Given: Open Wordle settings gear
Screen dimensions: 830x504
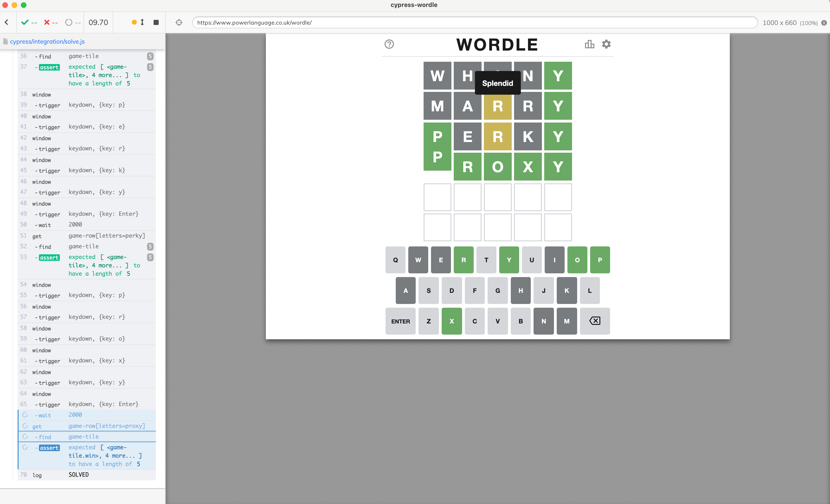Looking at the screenshot, I should [x=606, y=44].
